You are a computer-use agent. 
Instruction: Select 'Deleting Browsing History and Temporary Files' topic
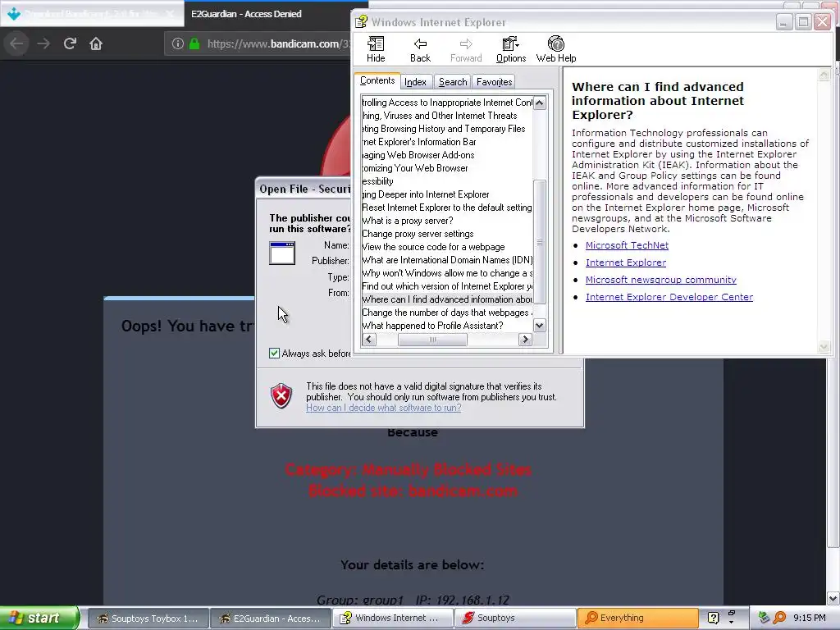(x=444, y=129)
